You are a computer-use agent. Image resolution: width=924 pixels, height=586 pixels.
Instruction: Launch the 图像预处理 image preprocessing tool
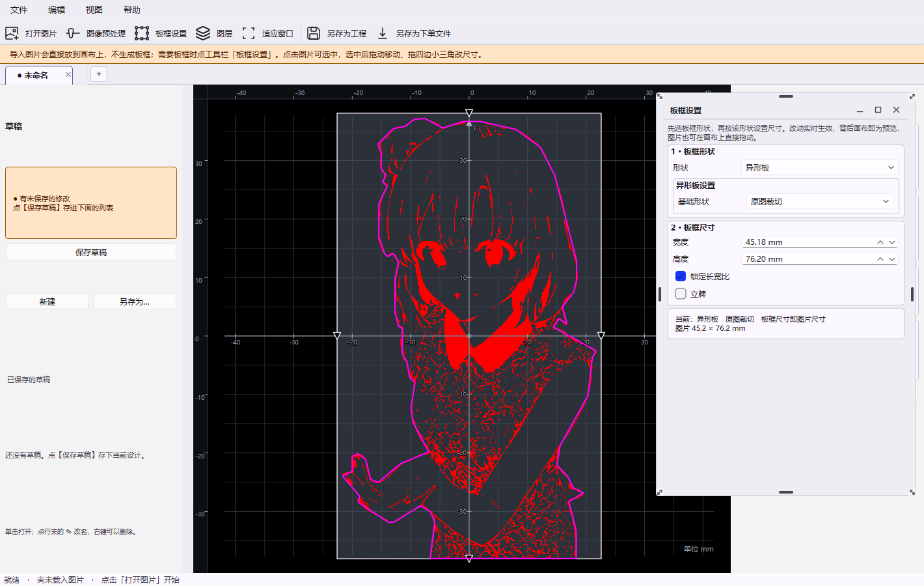(96, 33)
